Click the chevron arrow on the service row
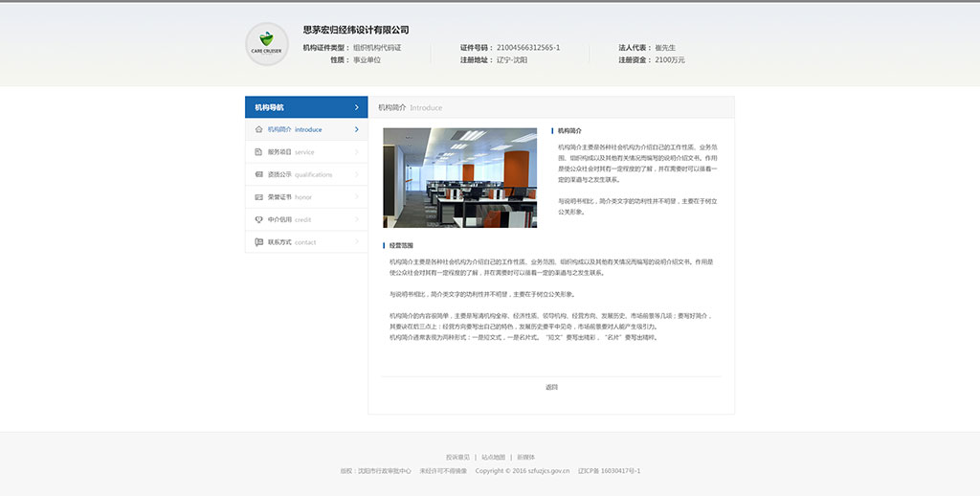Image resolution: width=980 pixels, height=496 pixels. coord(357,152)
